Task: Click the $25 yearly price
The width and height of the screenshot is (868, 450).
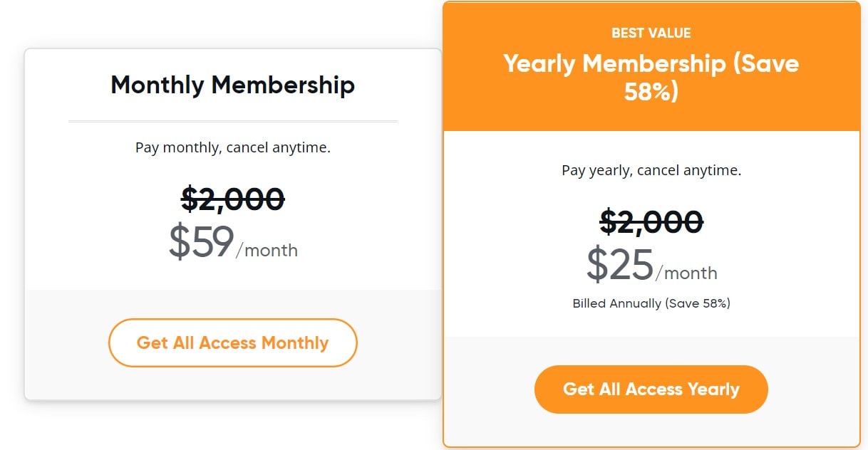Action: click(x=619, y=264)
